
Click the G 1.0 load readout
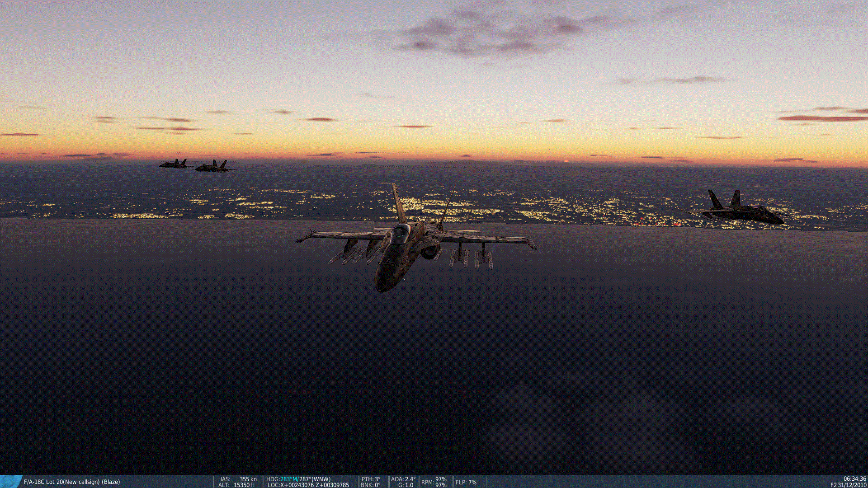[x=406, y=485]
